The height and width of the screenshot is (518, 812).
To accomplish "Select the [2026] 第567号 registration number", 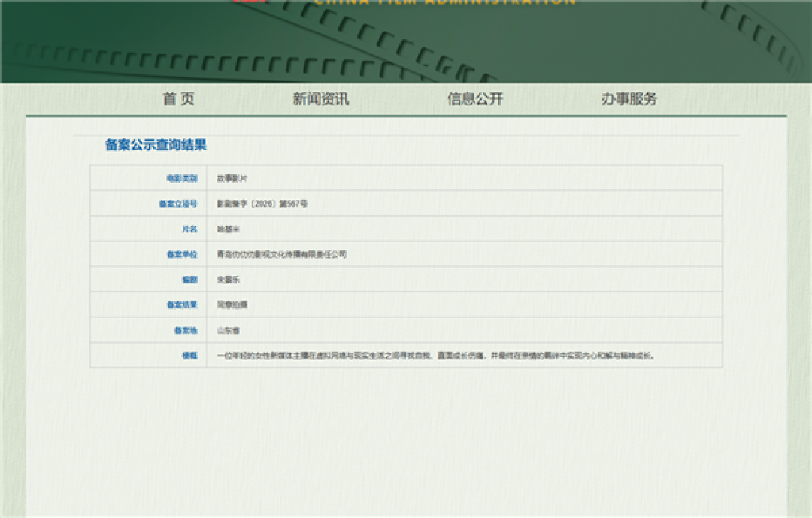I will click(262, 204).
